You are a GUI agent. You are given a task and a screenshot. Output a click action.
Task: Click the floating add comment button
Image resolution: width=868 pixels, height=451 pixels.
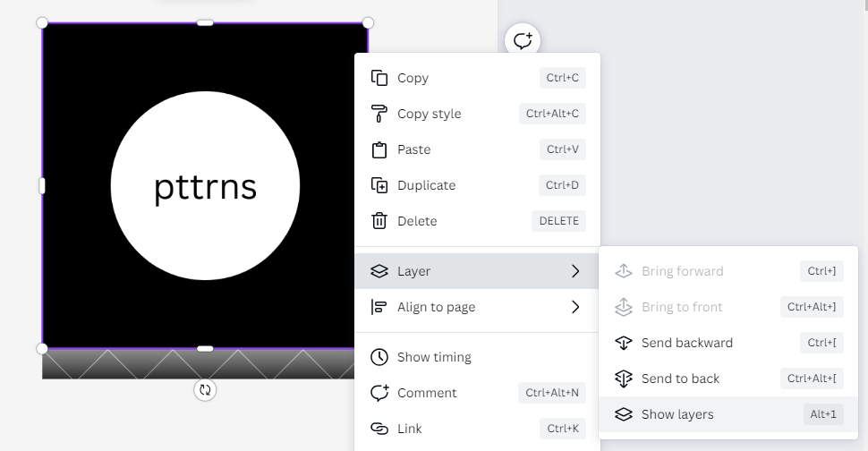pos(523,41)
